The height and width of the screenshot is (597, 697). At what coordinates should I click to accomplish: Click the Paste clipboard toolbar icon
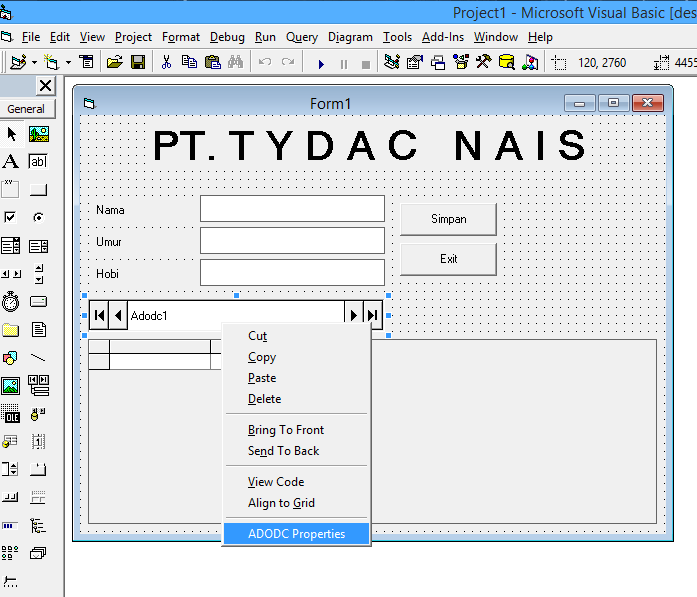(x=212, y=62)
